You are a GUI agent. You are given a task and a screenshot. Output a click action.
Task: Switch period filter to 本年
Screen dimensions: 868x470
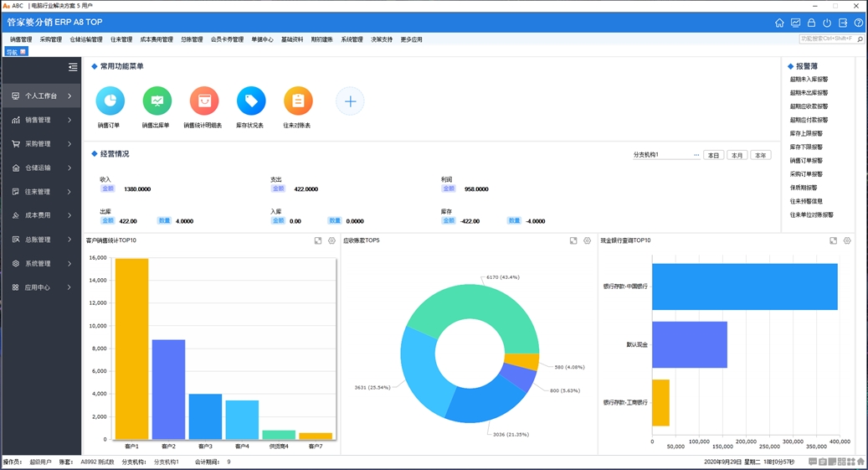(x=760, y=155)
